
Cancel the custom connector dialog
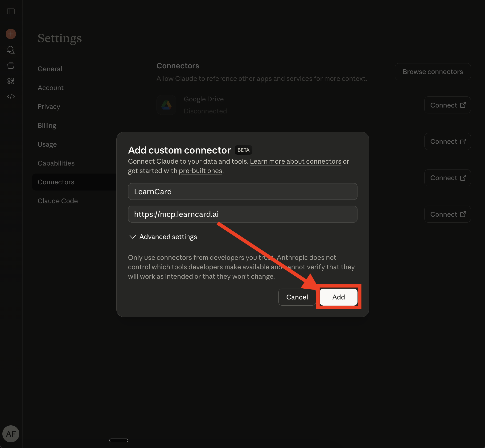coord(297,297)
